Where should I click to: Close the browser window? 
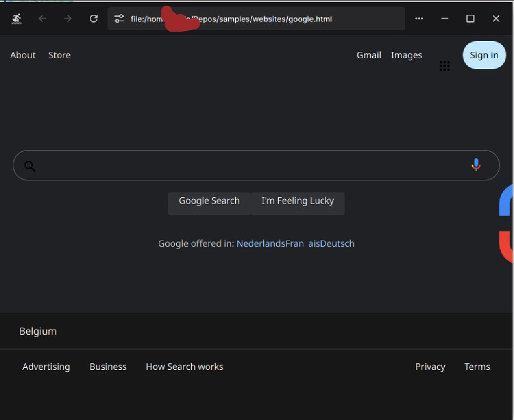(496, 19)
